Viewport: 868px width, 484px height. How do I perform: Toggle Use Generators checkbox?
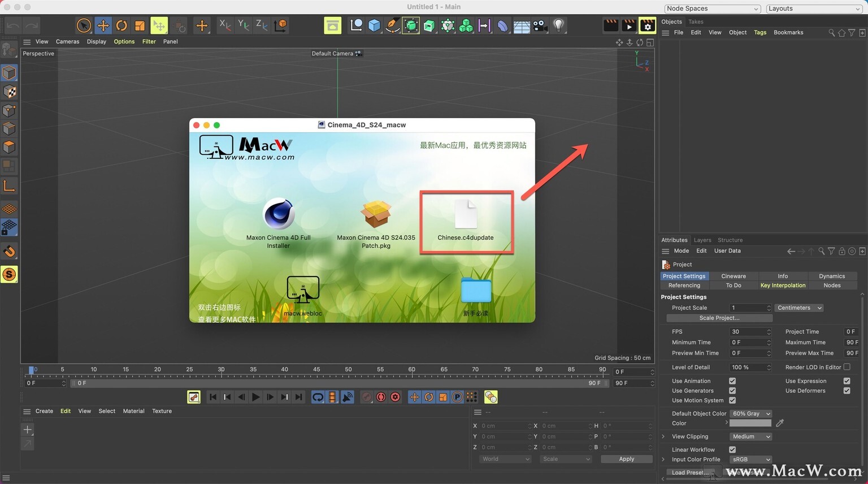pos(732,391)
